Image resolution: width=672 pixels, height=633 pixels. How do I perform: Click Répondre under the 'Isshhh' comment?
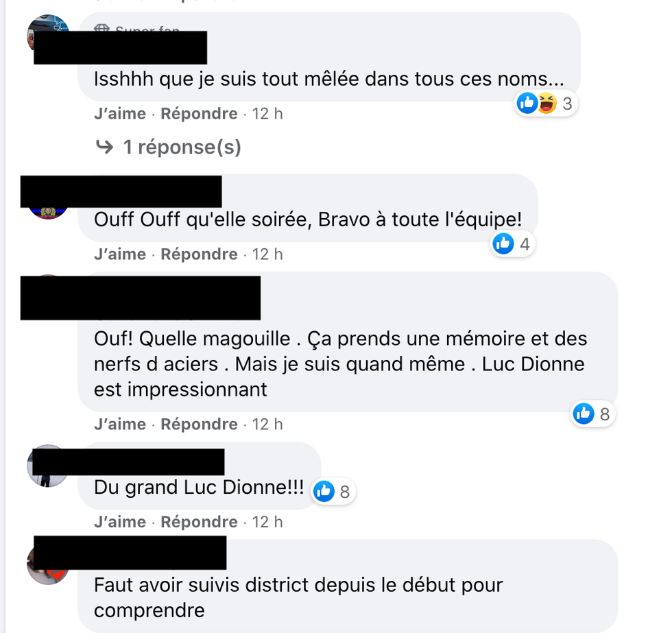point(199,114)
